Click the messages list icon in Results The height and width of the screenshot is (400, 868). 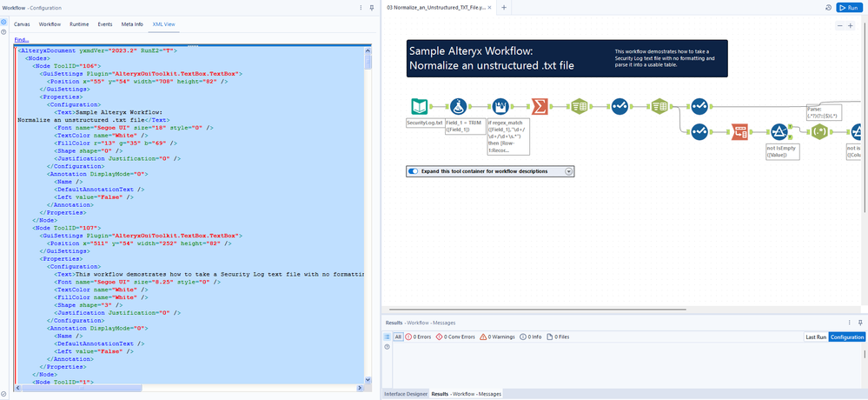pyautogui.click(x=387, y=337)
